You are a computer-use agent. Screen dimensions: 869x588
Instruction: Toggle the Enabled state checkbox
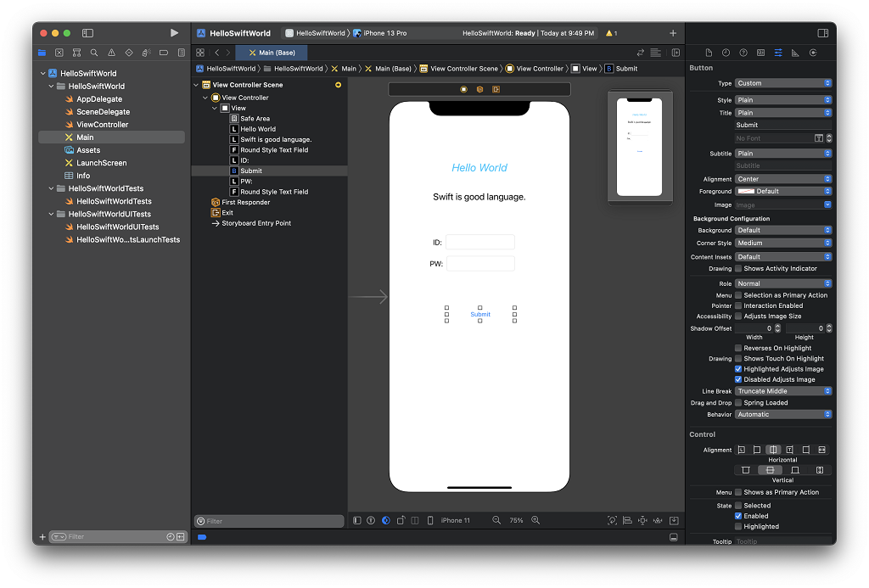coord(738,516)
